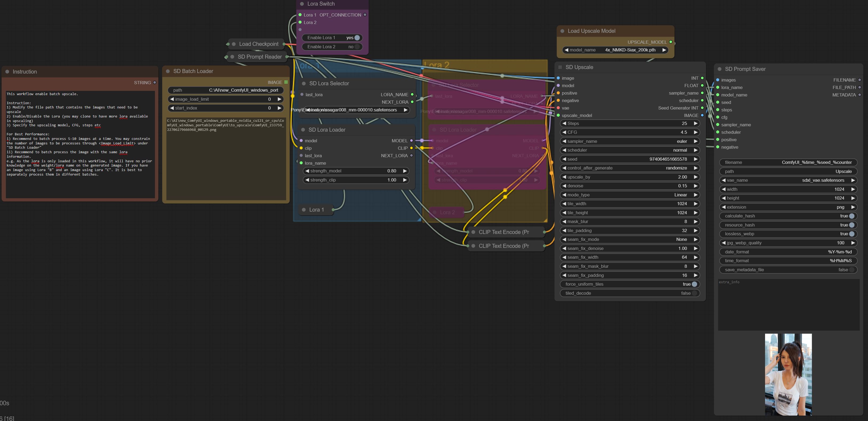
Task: Collapse the Load Upscale Model node dot
Action: coord(562,31)
